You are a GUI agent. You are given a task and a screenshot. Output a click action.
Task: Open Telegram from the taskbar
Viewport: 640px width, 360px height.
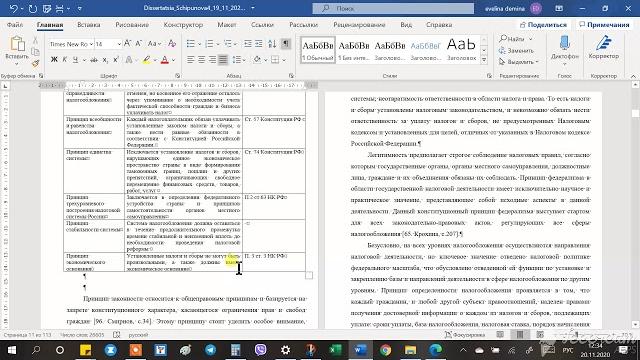[x=211, y=350]
